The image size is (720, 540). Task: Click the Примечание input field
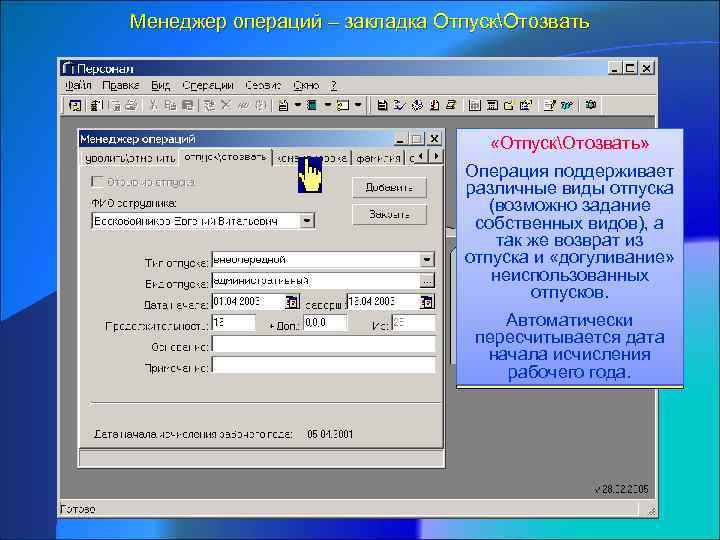323,365
